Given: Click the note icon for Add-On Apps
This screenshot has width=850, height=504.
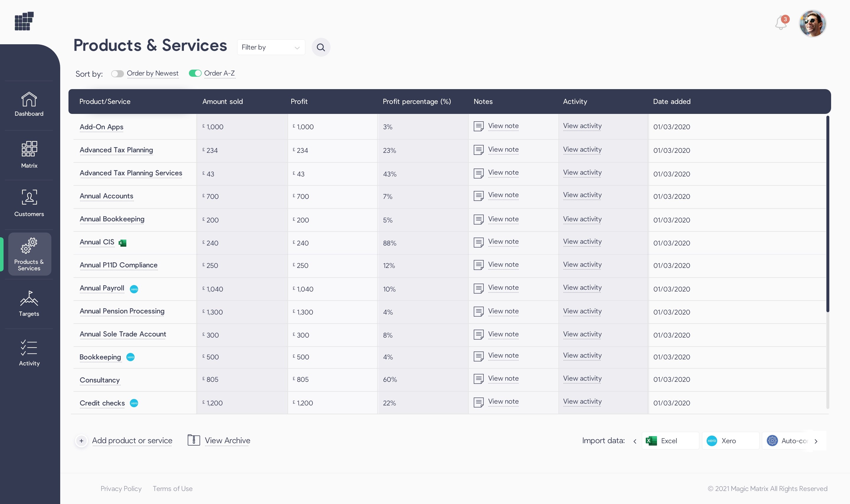Looking at the screenshot, I should point(478,126).
